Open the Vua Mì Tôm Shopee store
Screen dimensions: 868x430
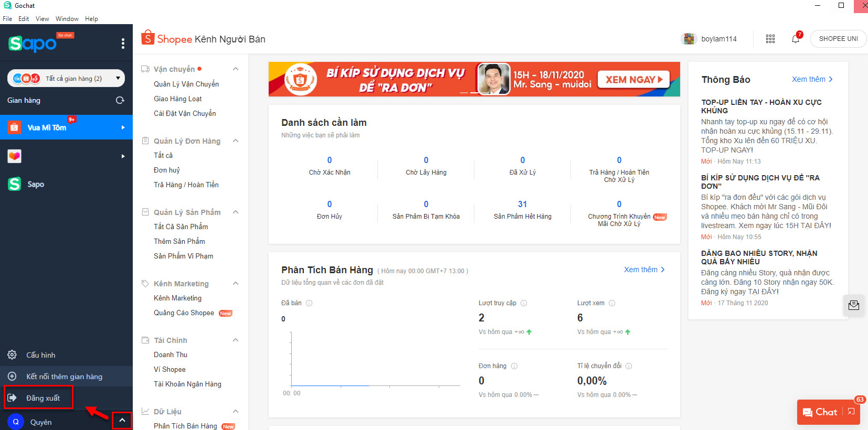66,127
